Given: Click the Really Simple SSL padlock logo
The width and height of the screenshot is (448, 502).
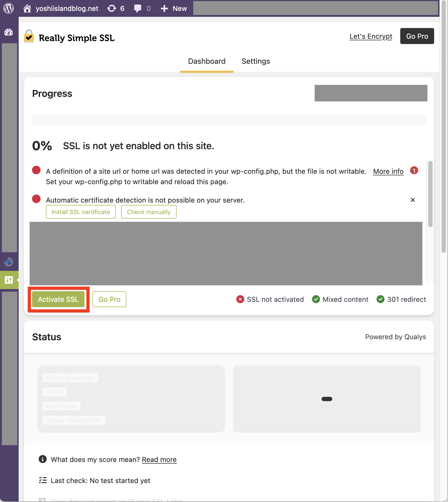Looking at the screenshot, I should click(x=29, y=36).
